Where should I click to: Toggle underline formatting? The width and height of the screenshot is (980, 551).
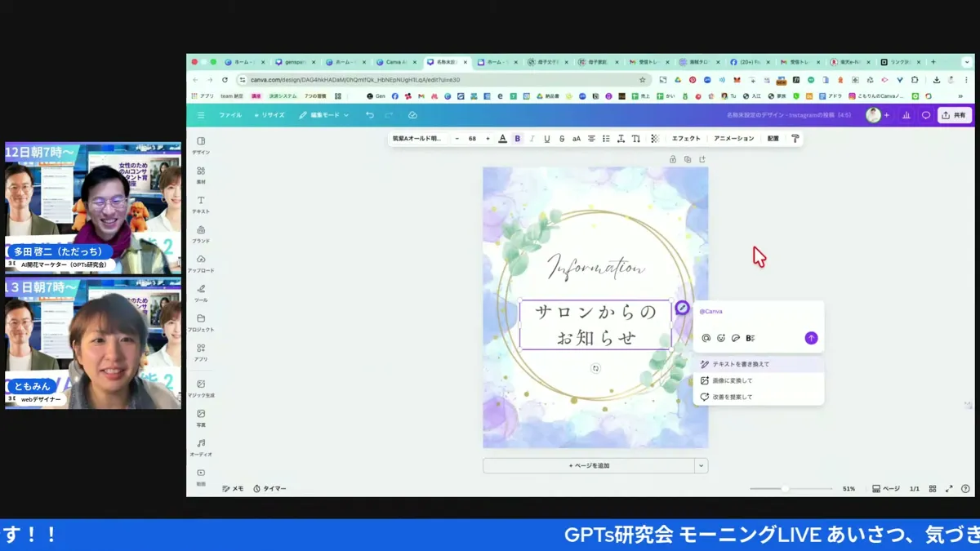click(546, 139)
